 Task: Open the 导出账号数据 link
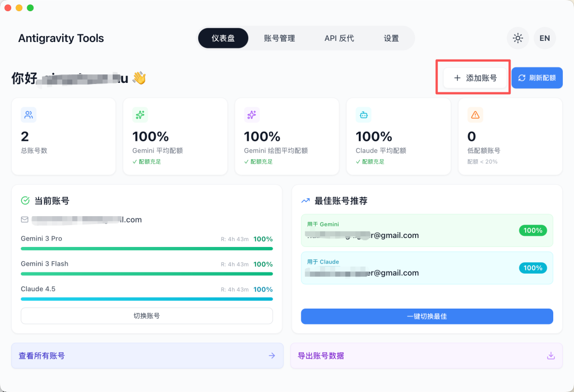click(x=426, y=356)
